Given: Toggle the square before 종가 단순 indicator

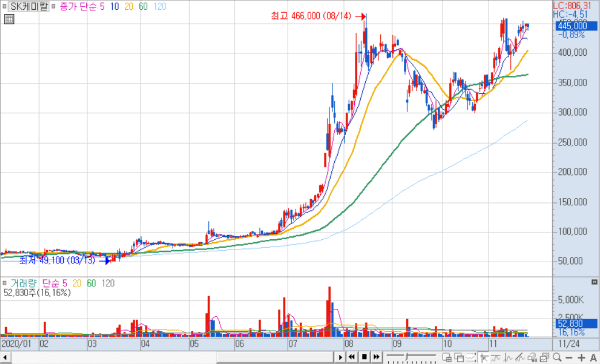Looking at the screenshot, I should [x=53, y=6].
